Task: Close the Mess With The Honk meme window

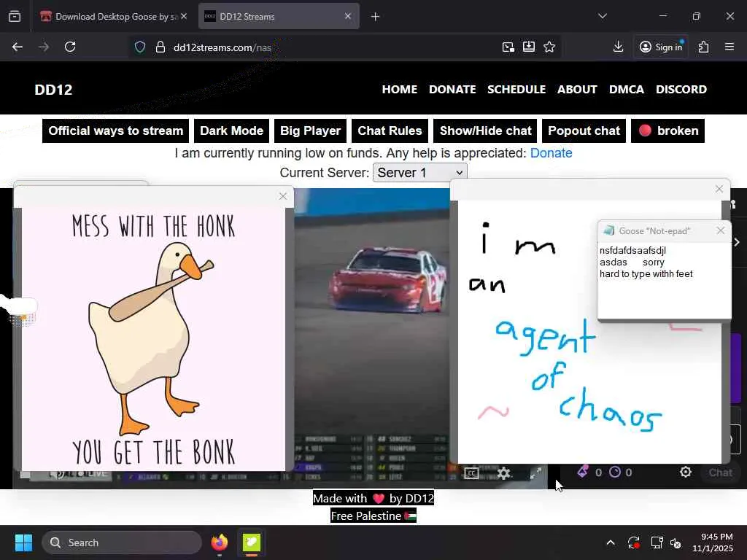Action: 283,196
